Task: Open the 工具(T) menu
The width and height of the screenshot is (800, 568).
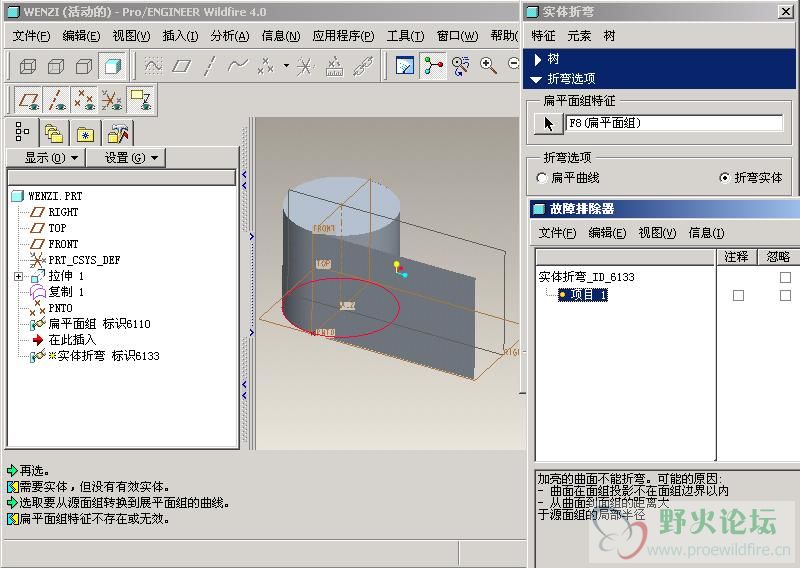Action: 405,36
